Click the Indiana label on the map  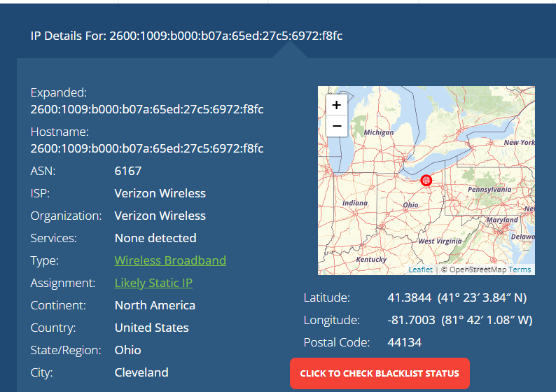pyautogui.click(x=355, y=203)
